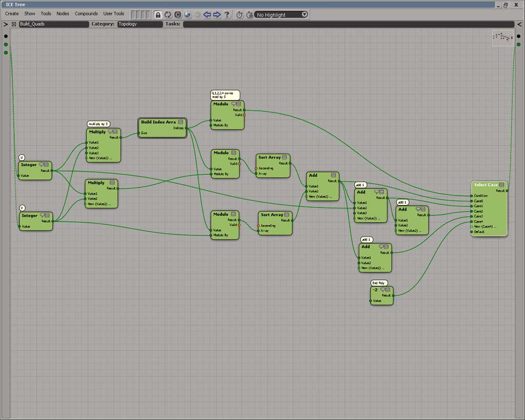525x420 pixels.
Task: Expand right panel with arrow chevron
Action: [x=519, y=24]
